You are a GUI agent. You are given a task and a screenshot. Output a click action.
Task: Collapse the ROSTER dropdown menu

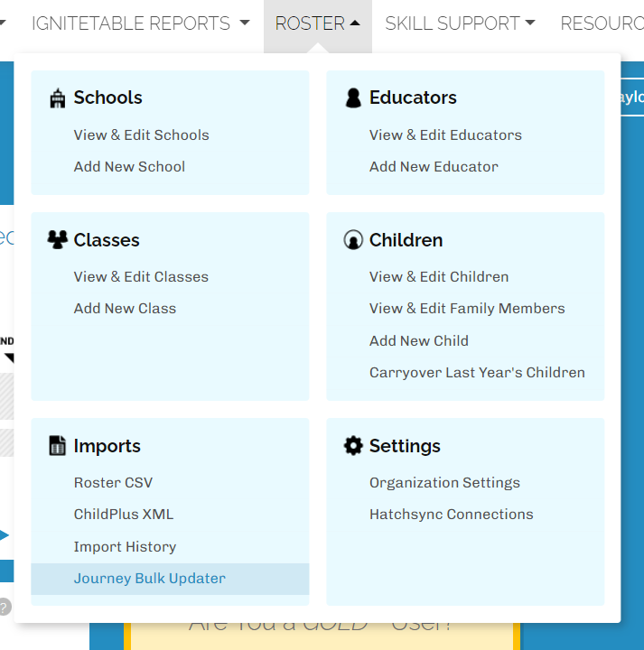[x=317, y=23]
